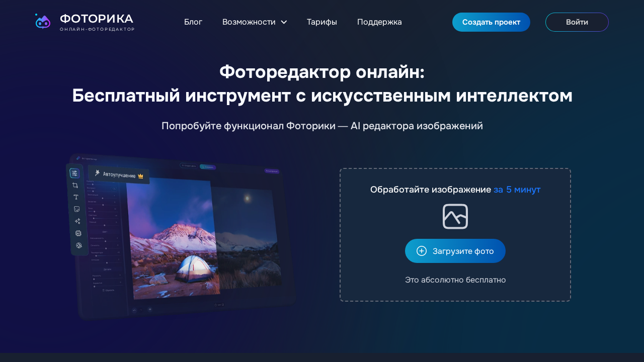Click the background removal tool icon

[x=76, y=209]
